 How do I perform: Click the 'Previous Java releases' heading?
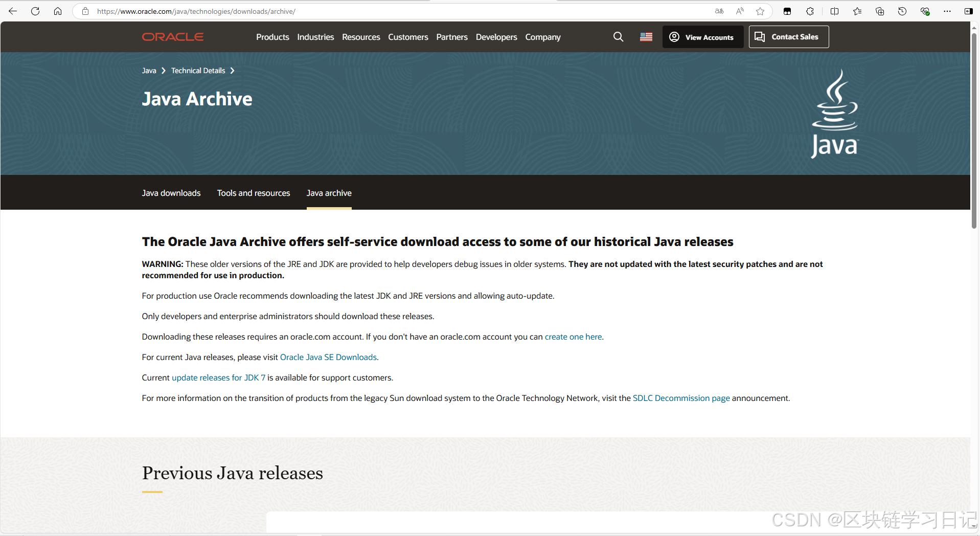tap(233, 473)
